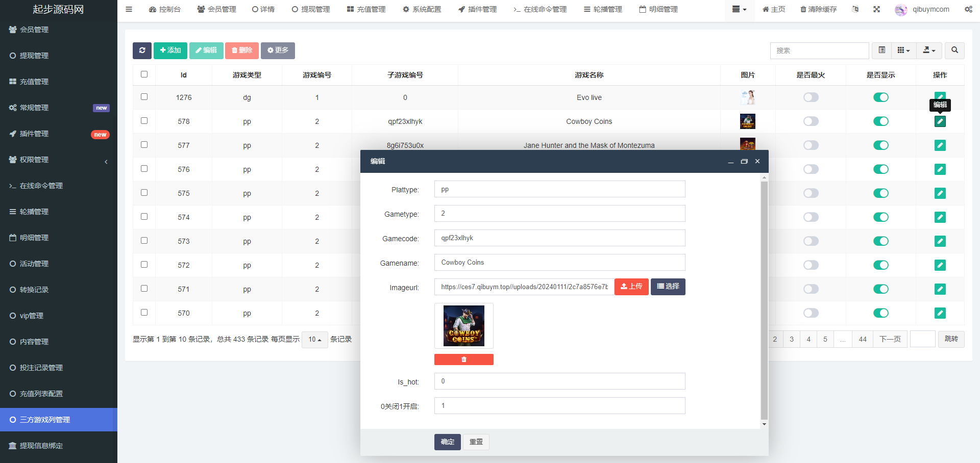Click the edit pencil icon for row 577

[x=940, y=145]
